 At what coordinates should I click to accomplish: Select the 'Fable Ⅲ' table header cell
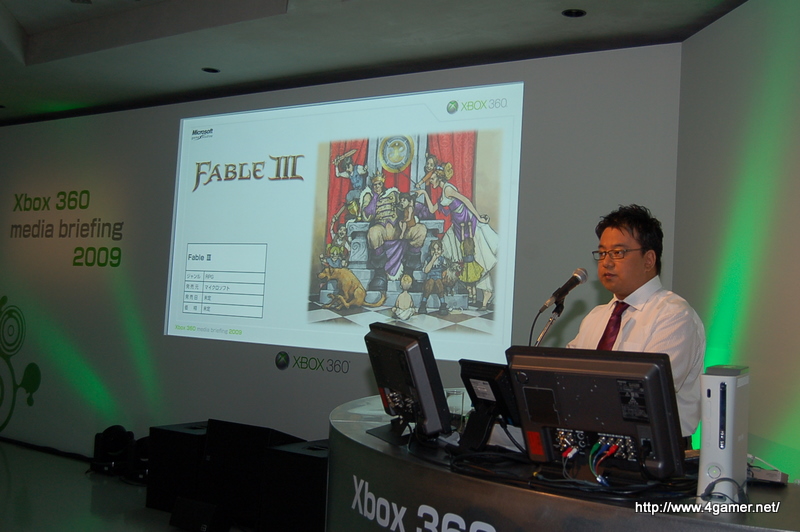[x=227, y=258]
